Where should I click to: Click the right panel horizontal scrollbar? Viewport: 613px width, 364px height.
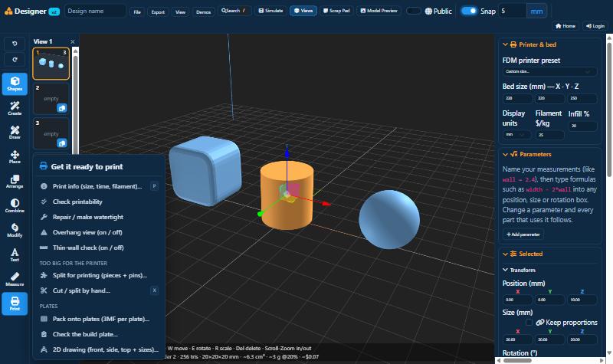(x=517, y=360)
